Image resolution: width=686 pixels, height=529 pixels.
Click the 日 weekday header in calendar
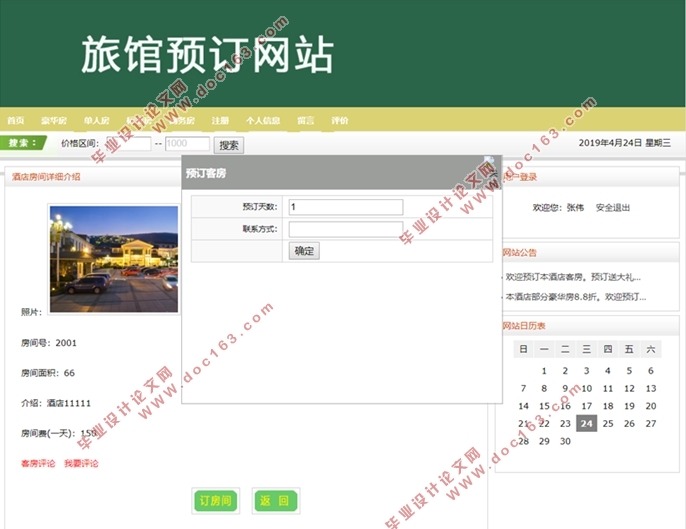523,349
